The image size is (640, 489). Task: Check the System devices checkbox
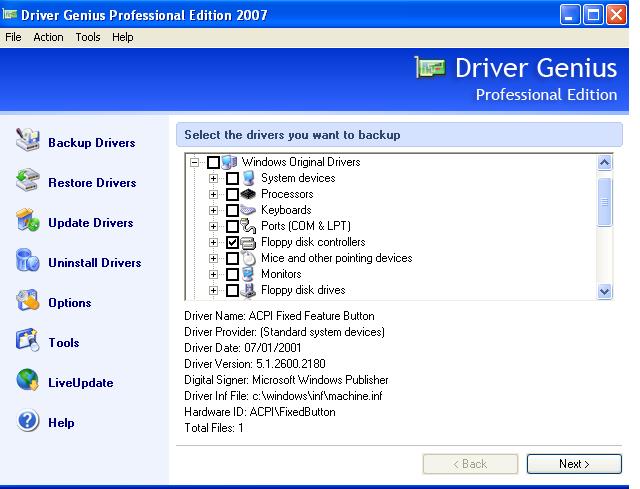click(x=232, y=178)
